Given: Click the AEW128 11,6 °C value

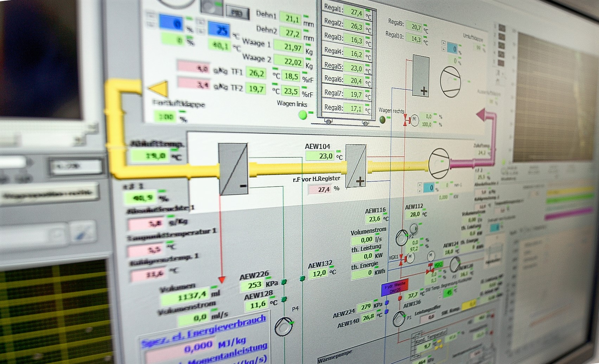Looking at the screenshot, I should click(256, 305).
